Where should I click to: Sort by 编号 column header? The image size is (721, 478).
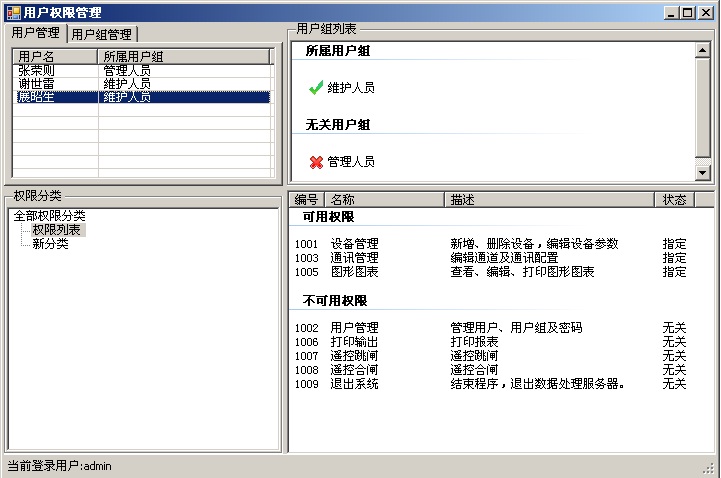(x=306, y=200)
